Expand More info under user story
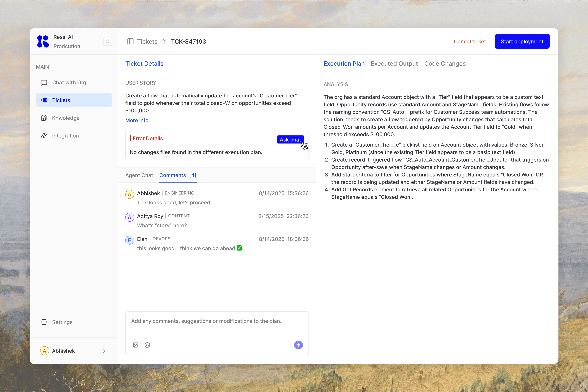588x392 pixels. click(137, 120)
